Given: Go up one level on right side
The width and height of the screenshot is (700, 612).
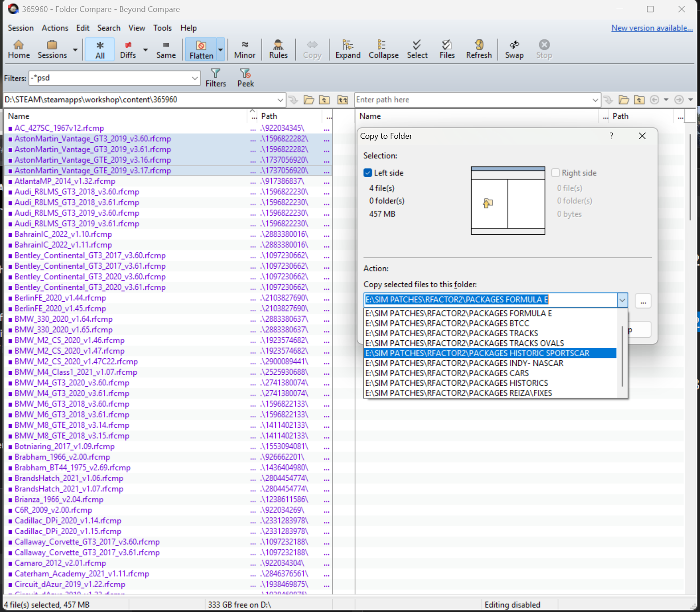Looking at the screenshot, I should pyautogui.click(x=639, y=100).
